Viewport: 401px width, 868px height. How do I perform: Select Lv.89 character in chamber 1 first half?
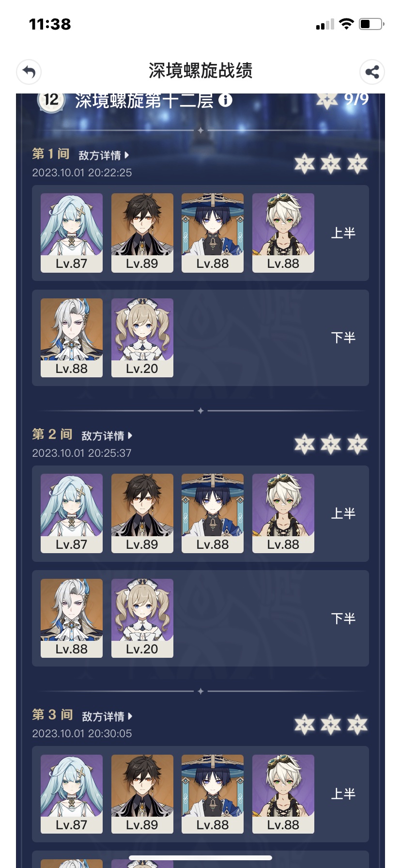point(142,233)
